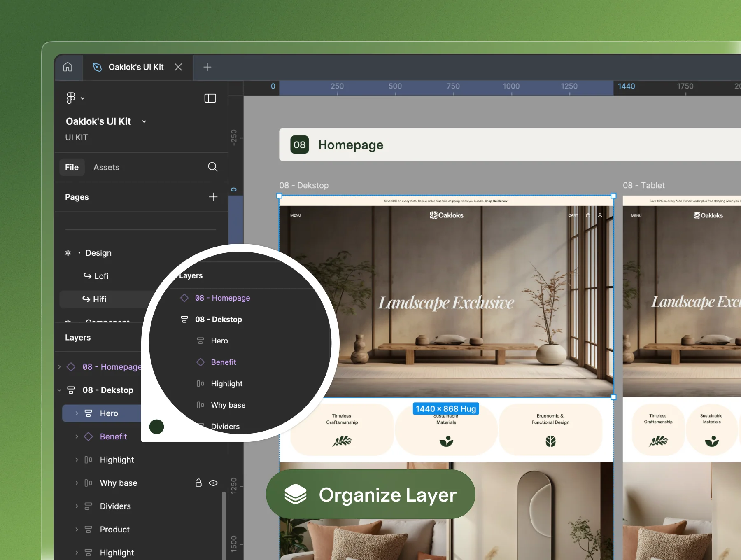
Task: Select the Hero layer row
Action: [x=102, y=413]
